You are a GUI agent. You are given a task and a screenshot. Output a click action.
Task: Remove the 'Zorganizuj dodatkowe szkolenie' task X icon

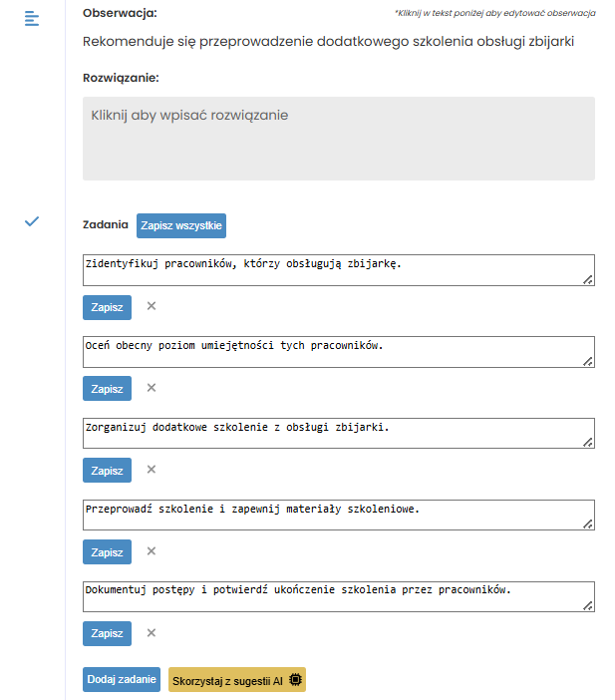[152, 470]
